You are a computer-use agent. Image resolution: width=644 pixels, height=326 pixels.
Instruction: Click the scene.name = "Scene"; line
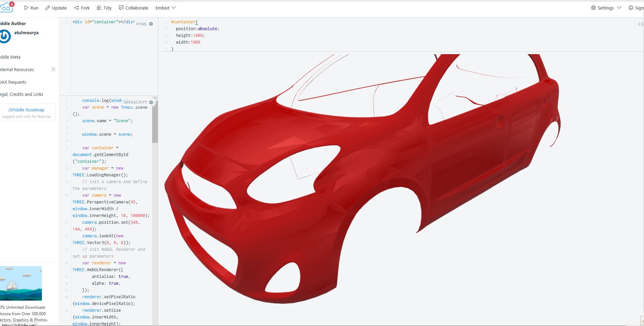pos(108,121)
